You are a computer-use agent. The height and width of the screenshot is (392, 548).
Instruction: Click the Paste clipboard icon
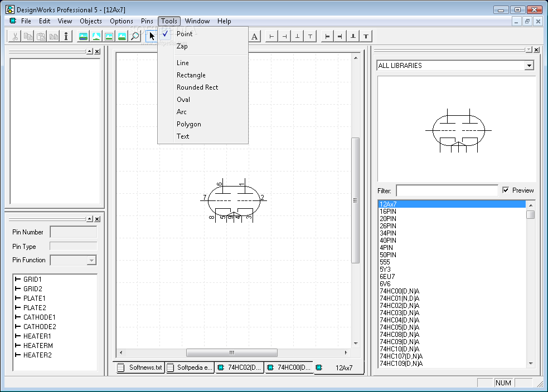coord(41,36)
